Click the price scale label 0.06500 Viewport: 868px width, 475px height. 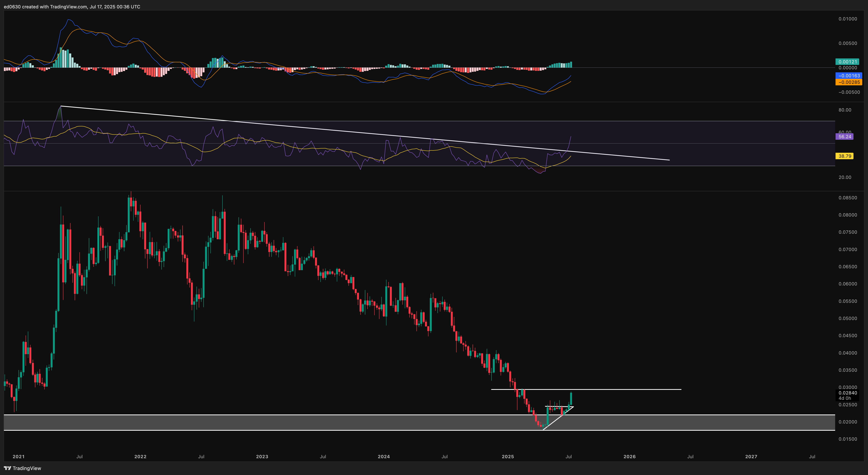pos(847,267)
